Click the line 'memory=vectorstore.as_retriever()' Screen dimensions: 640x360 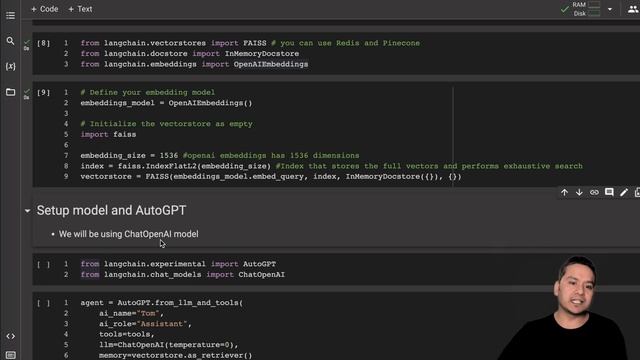pos(176,355)
